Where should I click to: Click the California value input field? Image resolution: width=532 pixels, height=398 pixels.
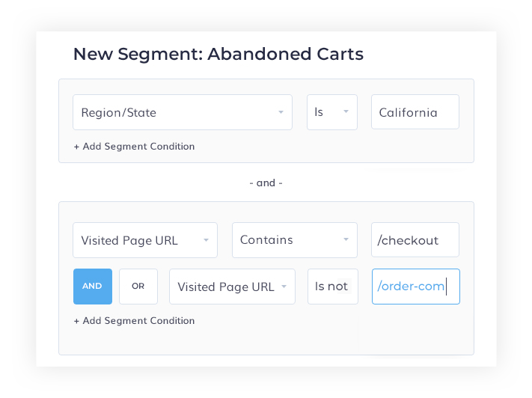click(x=415, y=112)
